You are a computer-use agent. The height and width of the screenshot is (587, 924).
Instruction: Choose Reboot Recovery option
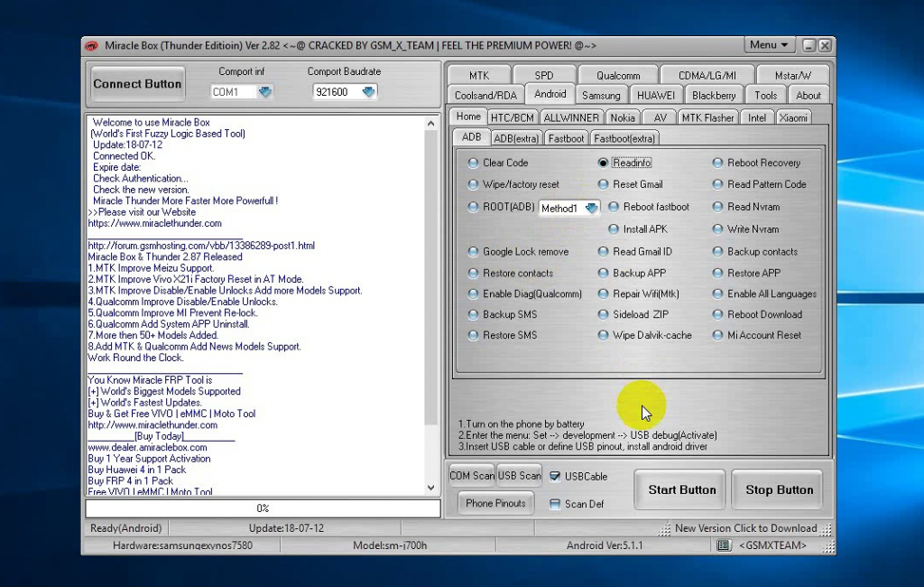[717, 163]
